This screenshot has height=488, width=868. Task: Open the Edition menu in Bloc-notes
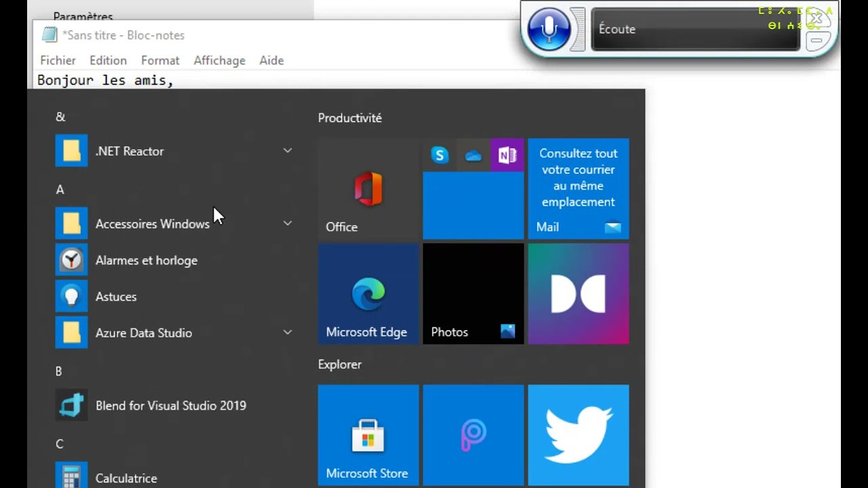pyautogui.click(x=108, y=60)
